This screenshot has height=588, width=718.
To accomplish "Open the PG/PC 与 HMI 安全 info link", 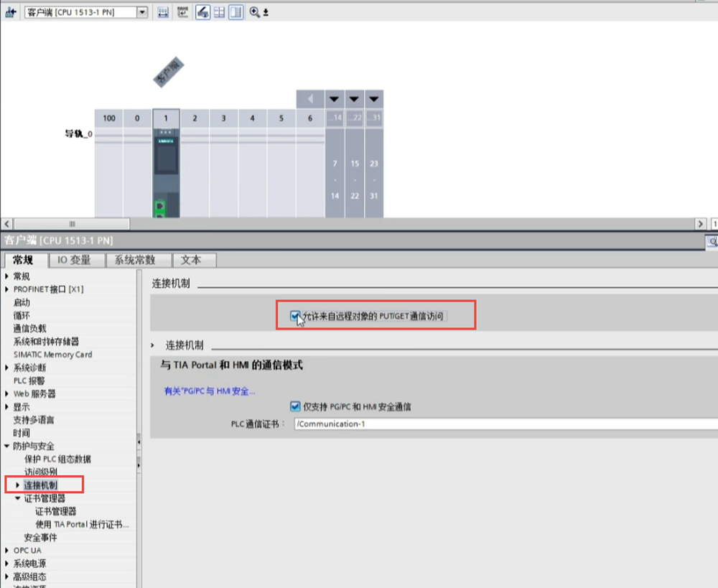I will (209, 391).
